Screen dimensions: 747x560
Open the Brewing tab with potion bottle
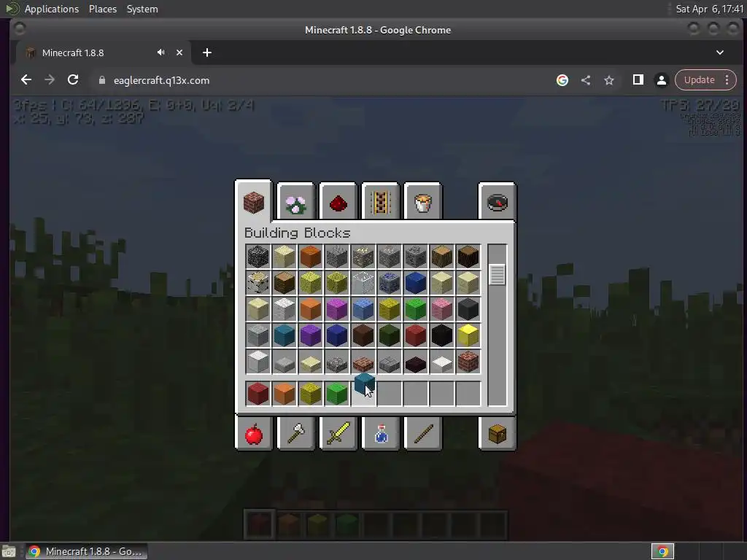380,433
